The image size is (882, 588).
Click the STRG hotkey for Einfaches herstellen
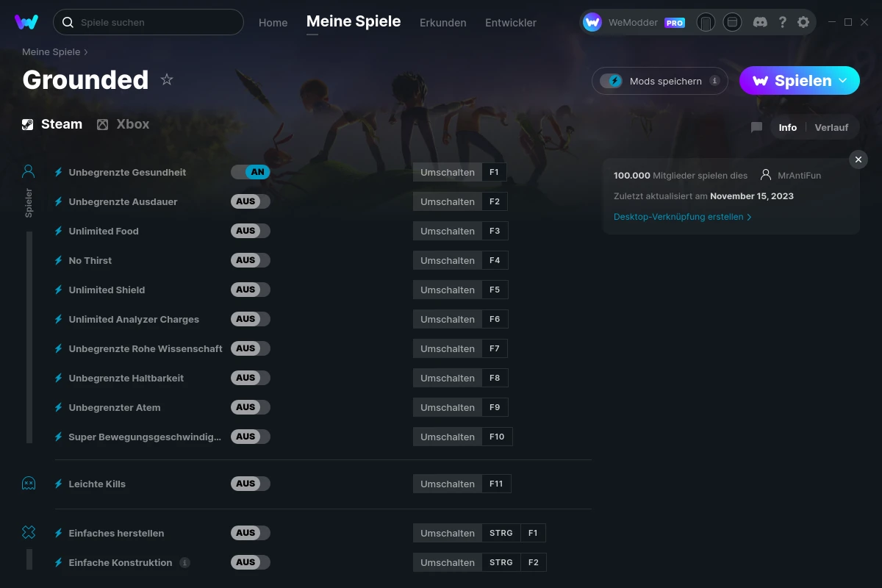click(x=501, y=533)
